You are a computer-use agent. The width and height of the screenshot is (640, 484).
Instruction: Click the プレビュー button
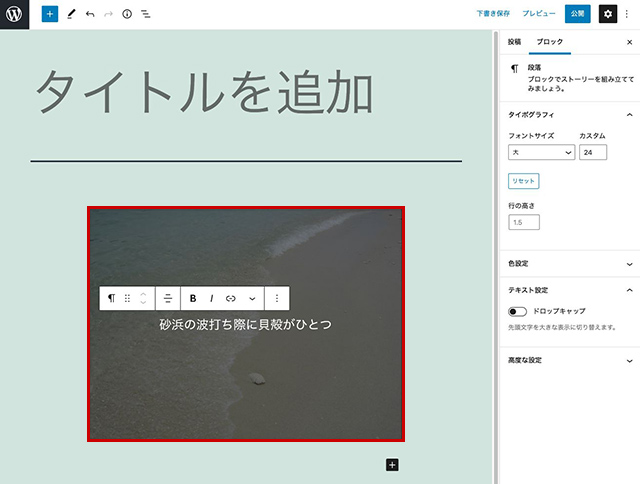click(x=539, y=14)
